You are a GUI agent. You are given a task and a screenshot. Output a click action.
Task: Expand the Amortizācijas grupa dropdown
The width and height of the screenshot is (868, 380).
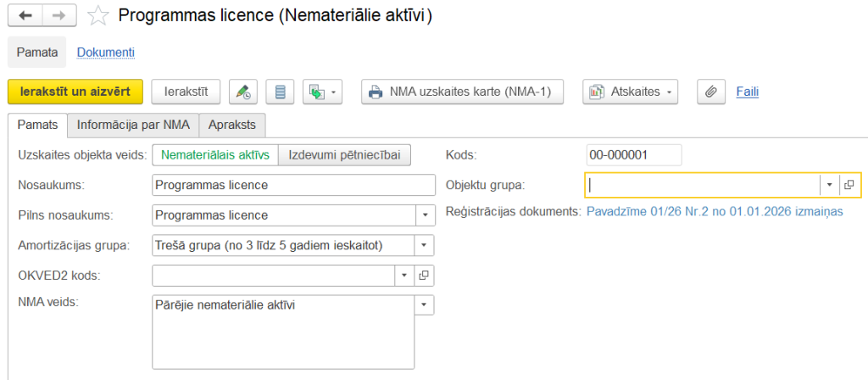425,246
